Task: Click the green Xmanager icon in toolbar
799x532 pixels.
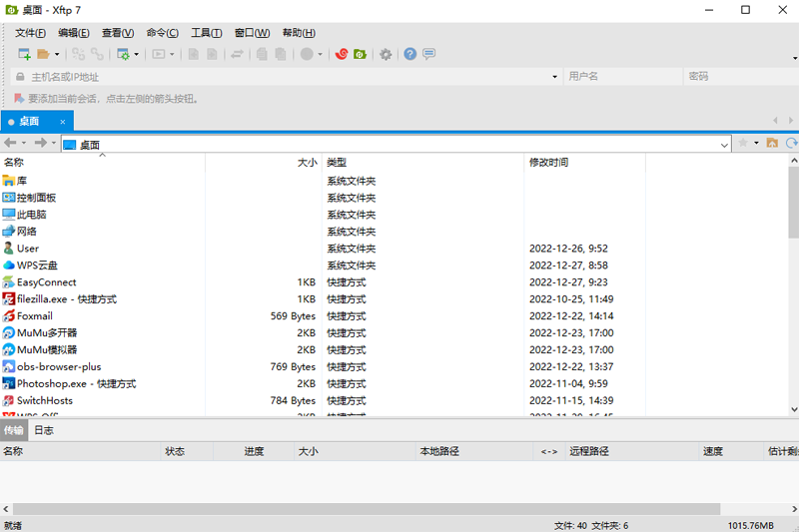Action: [360, 54]
